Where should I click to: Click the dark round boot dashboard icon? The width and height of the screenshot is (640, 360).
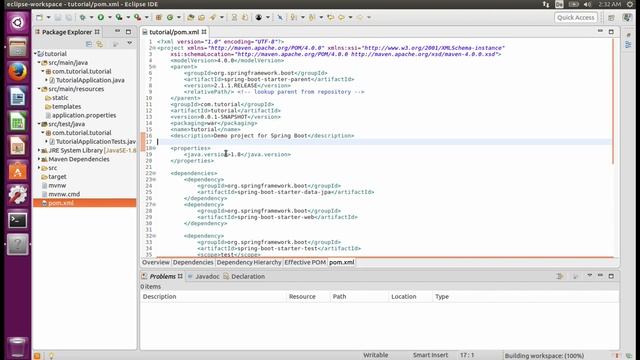(x=258, y=18)
